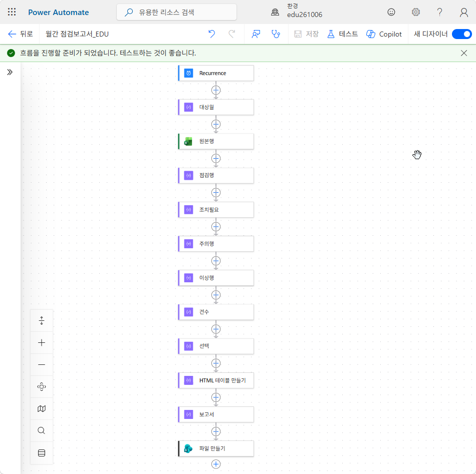Select the 조치필요 action card
The height and width of the screenshot is (474, 476).
click(x=216, y=210)
